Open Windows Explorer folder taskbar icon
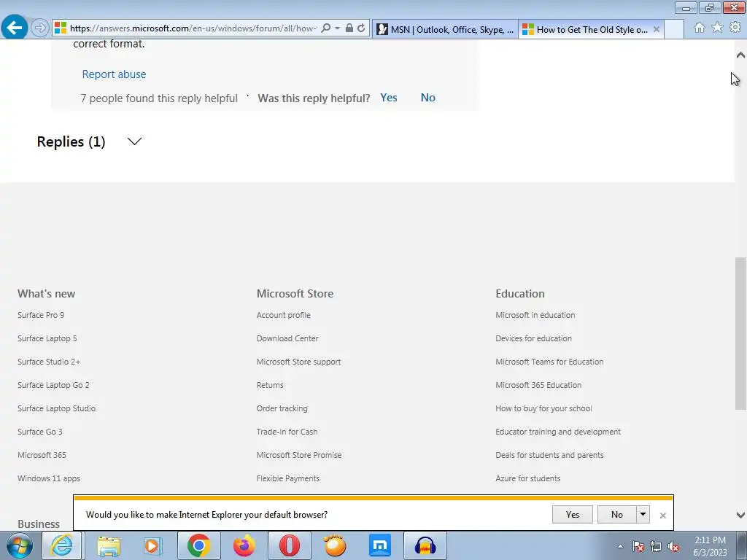Image resolution: width=747 pixels, height=560 pixels. coord(109,545)
